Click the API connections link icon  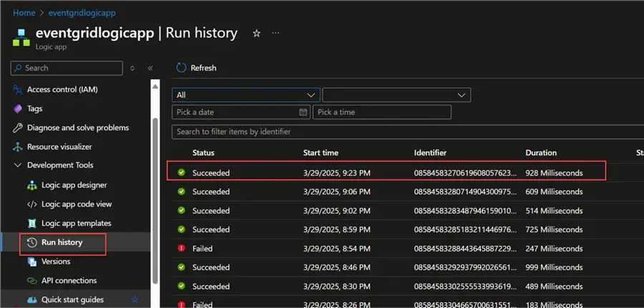pyautogui.click(x=32, y=281)
